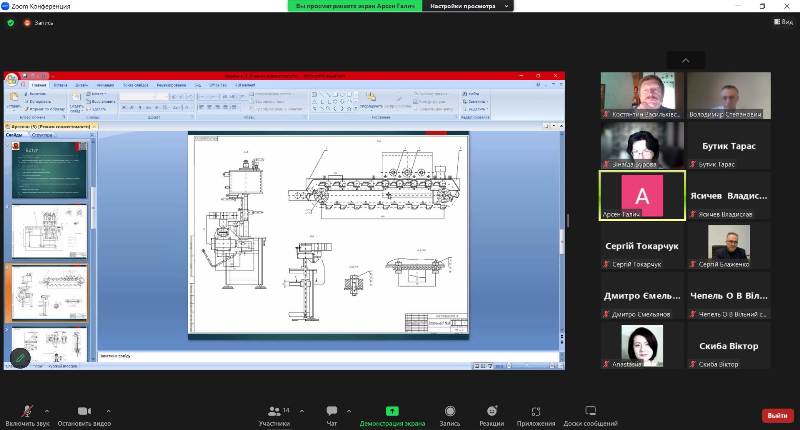Image resolution: width=800 pixels, height=430 pixels.
Task: Open the Chat panel
Action: pos(331,414)
